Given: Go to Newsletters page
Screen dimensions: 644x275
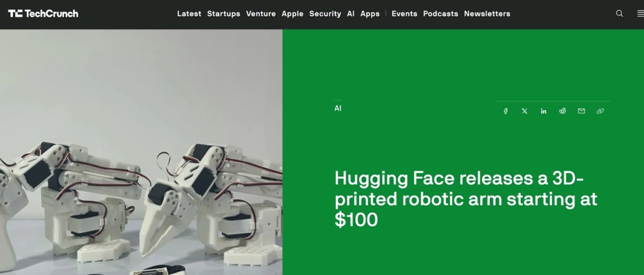Looking at the screenshot, I should (x=487, y=14).
